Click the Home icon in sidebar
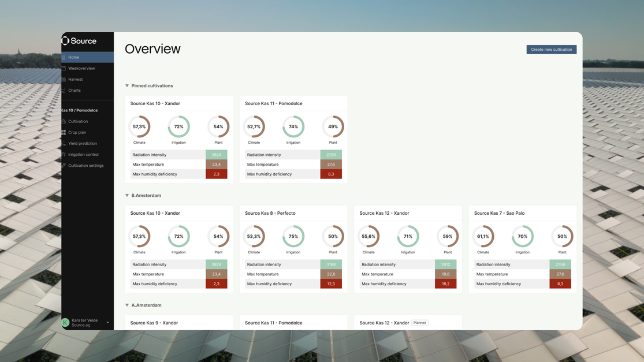The width and height of the screenshot is (644, 362). (x=64, y=57)
